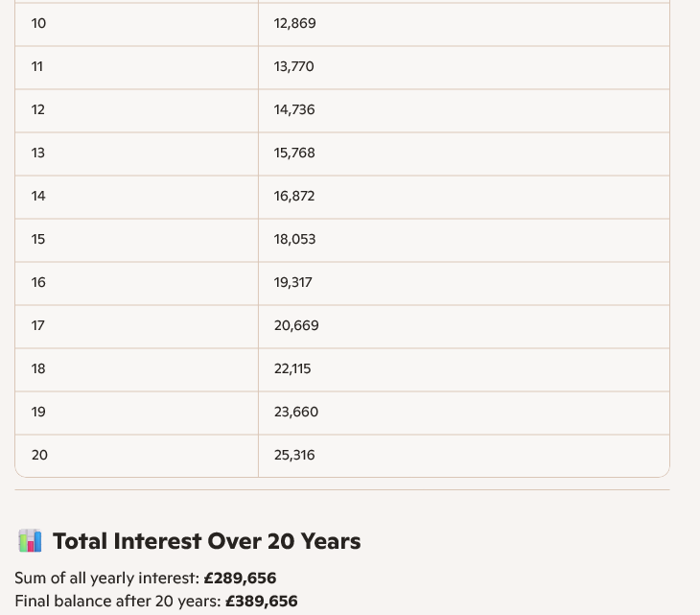Select the year 13 cell
The image size is (700, 615).
click(x=38, y=153)
